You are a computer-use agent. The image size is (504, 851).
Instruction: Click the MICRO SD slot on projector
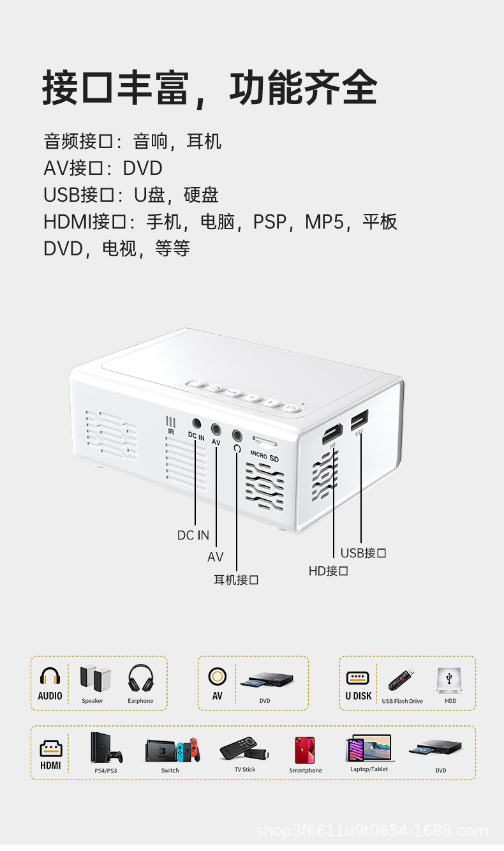click(265, 442)
